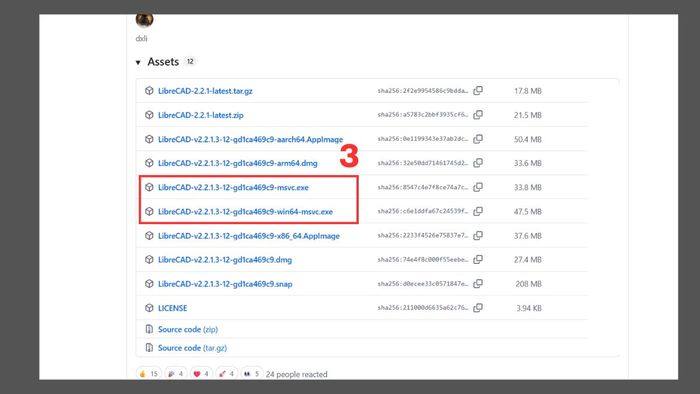The image size is (700, 394).
Task: Open the dxli user profile link
Action: click(141, 38)
